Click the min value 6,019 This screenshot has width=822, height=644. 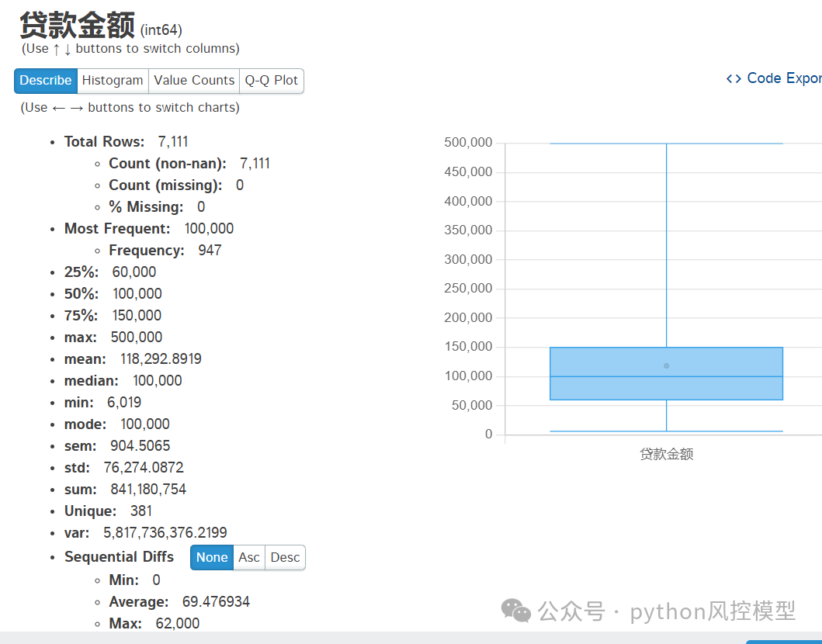click(x=124, y=403)
